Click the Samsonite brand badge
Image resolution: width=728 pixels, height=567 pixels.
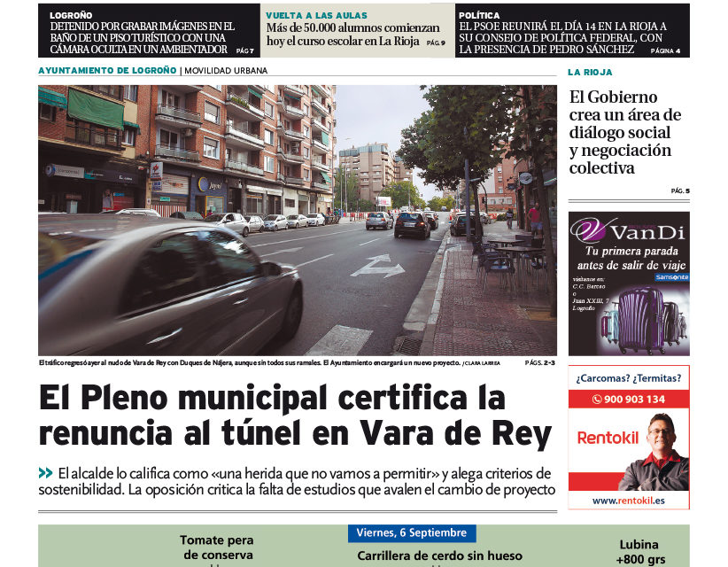[x=671, y=276]
